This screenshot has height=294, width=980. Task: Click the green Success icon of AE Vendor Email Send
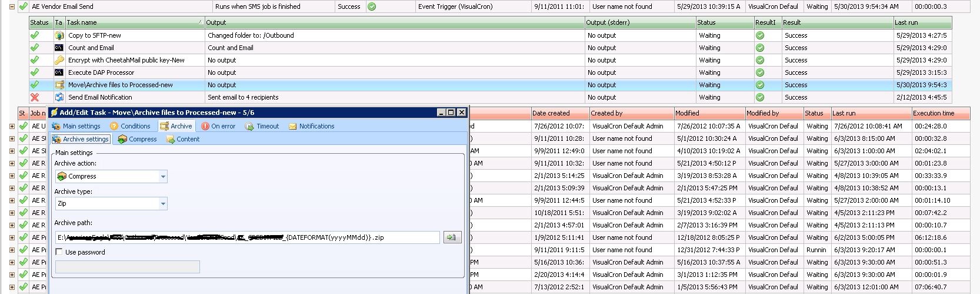(x=372, y=6)
